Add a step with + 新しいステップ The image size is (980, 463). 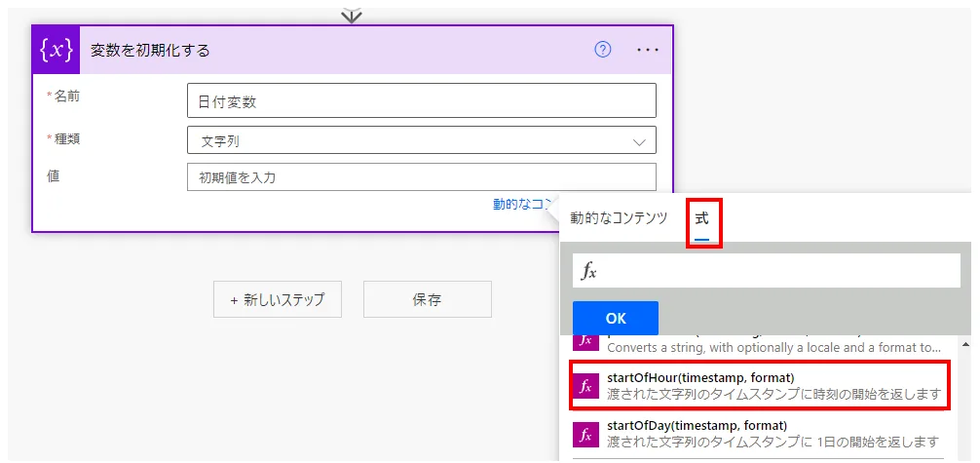pos(277,300)
